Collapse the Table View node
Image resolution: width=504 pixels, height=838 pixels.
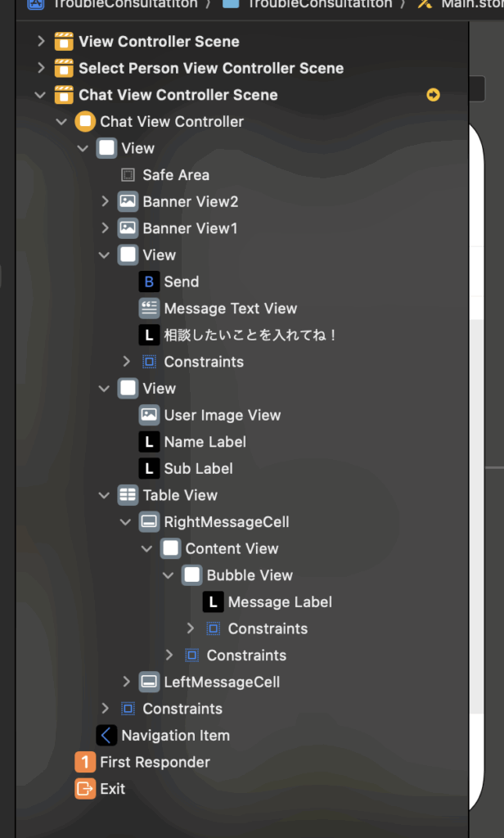pyautogui.click(x=104, y=495)
